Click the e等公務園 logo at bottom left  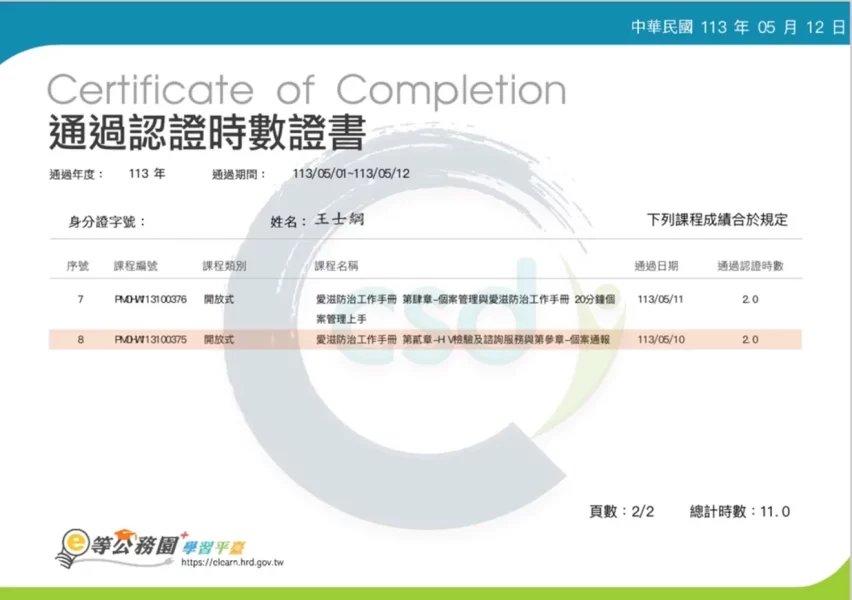[118, 543]
